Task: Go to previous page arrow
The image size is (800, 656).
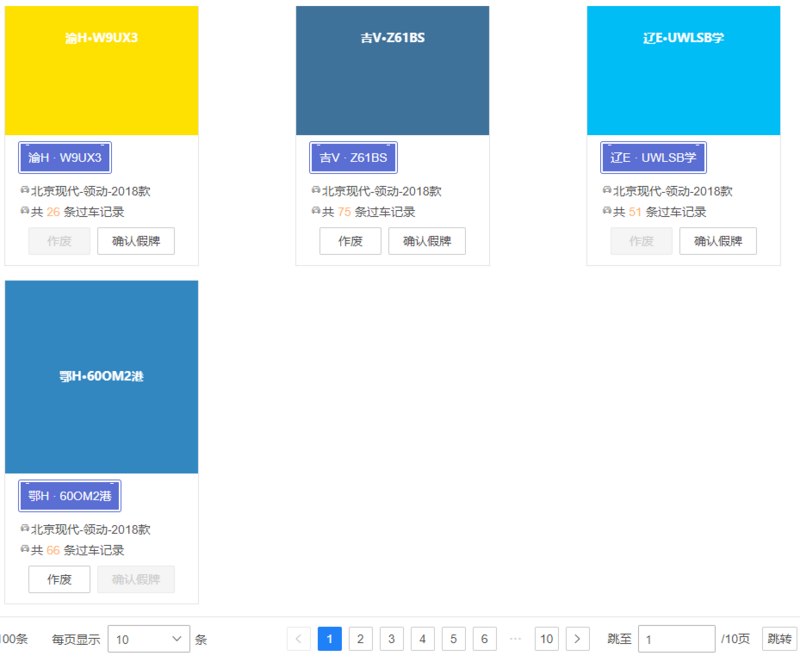Action: click(299, 639)
